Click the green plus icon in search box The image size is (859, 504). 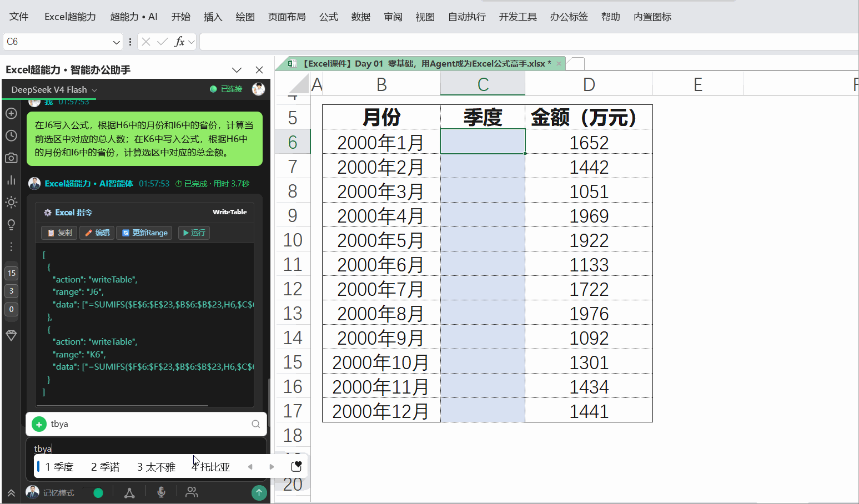[39, 424]
